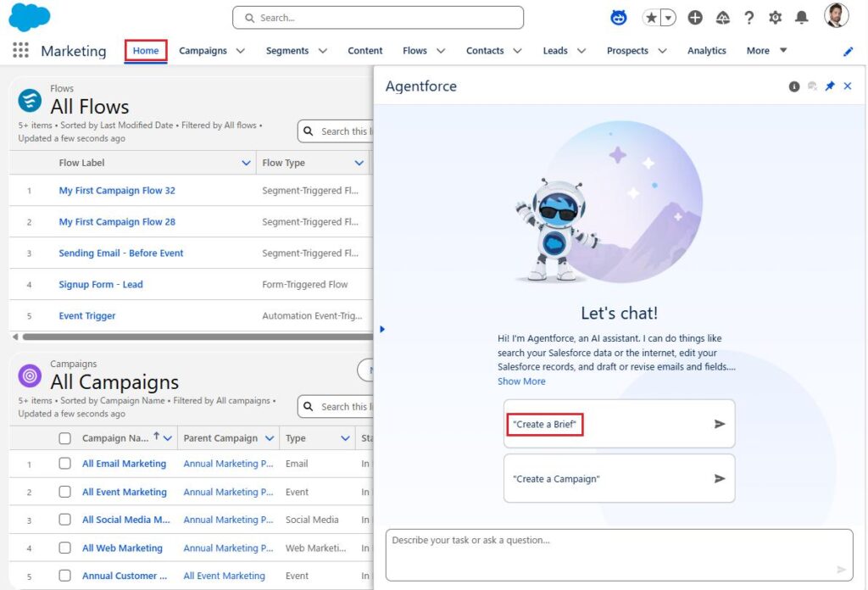Click the Agentforce info icon

click(x=793, y=86)
